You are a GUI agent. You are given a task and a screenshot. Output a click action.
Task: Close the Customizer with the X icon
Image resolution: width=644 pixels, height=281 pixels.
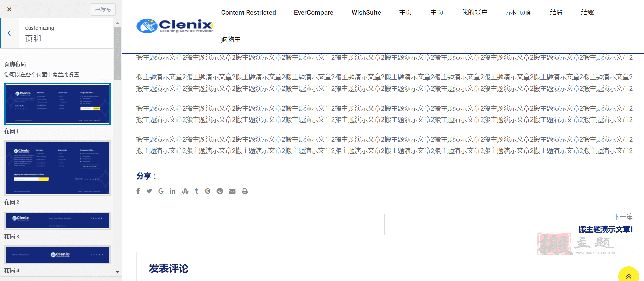point(9,9)
